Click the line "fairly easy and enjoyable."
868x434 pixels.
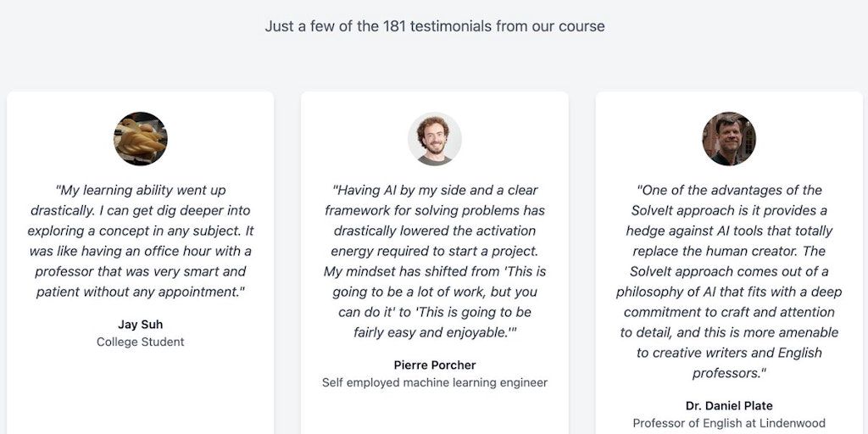435,333
